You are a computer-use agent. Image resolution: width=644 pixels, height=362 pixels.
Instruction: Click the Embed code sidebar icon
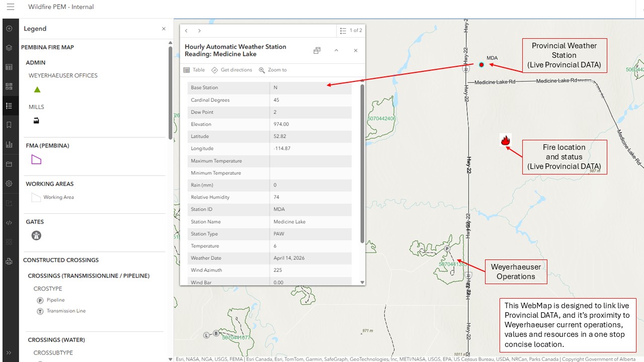pyautogui.click(x=9, y=222)
